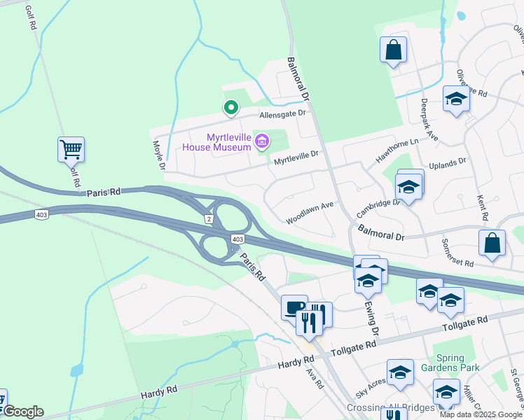Screen dimensions: 524x420
Task: Click the Crossing All Bridges label
Action: [390, 407]
